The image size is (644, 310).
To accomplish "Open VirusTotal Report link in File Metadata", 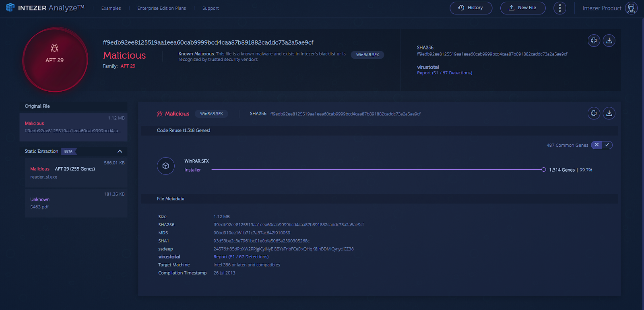I will 241,257.
